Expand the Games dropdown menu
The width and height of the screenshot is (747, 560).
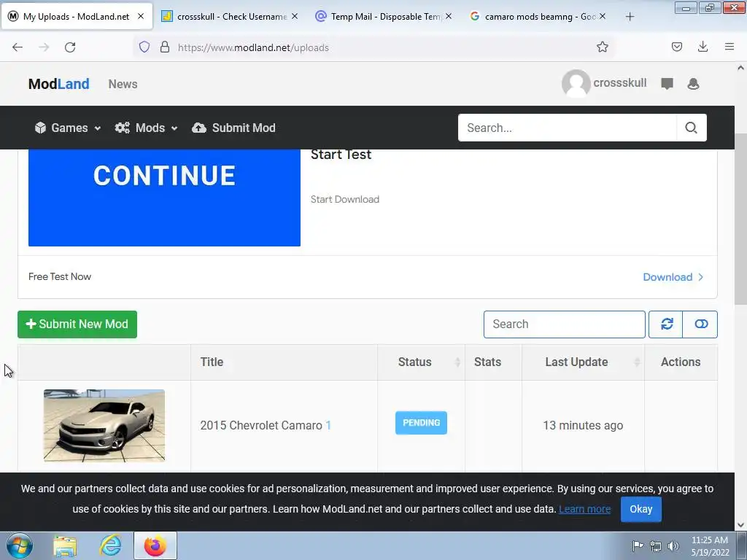coord(68,128)
